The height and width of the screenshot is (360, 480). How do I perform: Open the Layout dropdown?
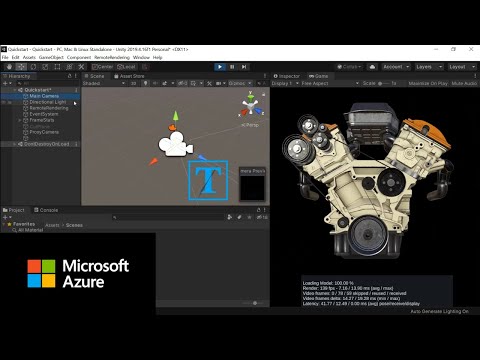point(462,67)
